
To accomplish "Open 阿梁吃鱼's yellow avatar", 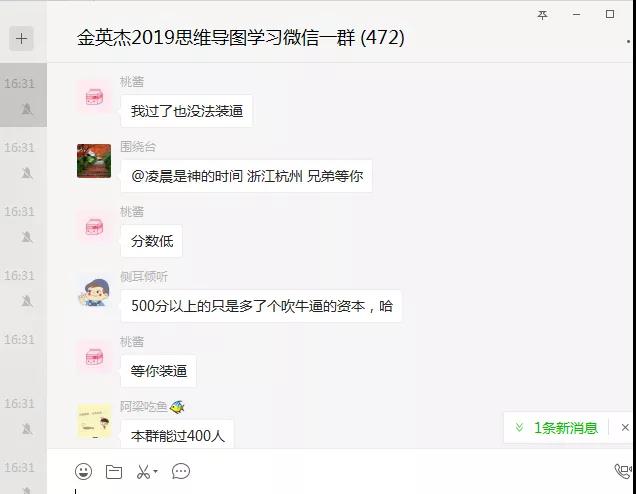I will (94, 421).
